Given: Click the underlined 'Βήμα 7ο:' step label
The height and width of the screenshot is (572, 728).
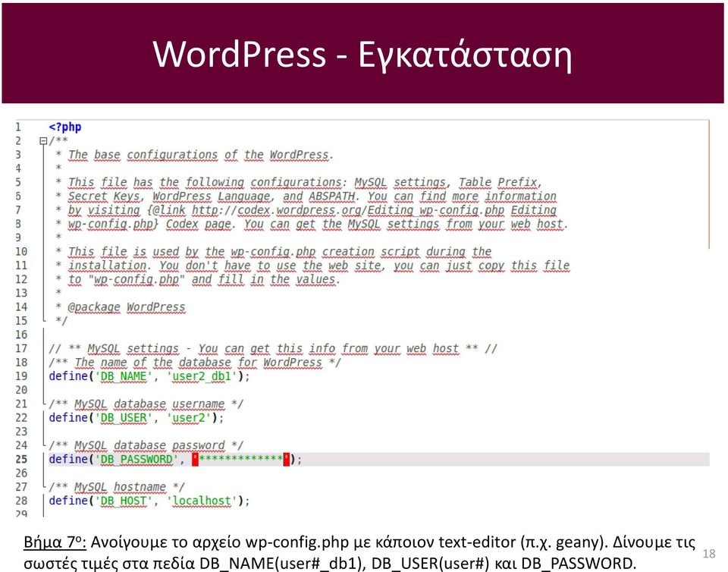Looking at the screenshot, I should point(55,542).
